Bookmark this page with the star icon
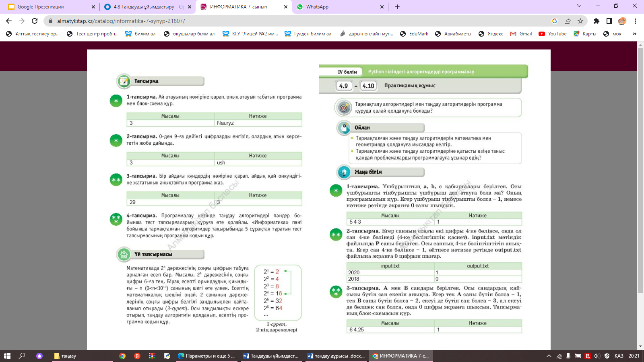 pyautogui.click(x=580, y=21)
